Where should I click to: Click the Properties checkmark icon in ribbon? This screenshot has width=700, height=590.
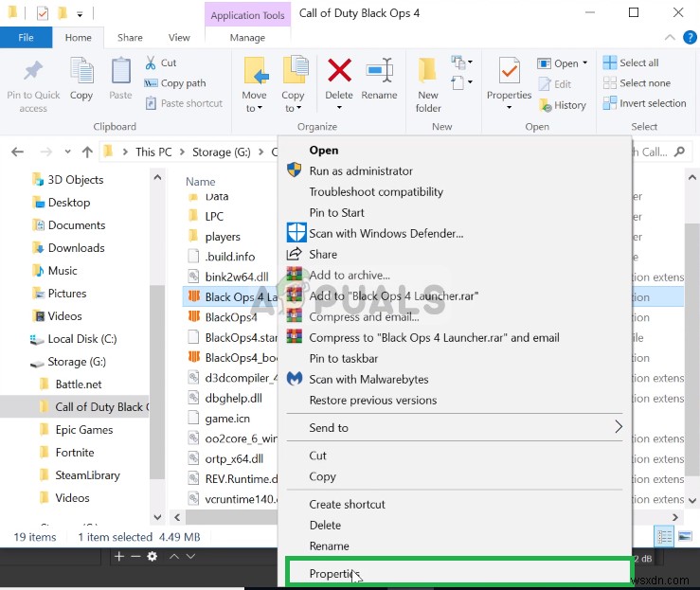(x=510, y=70)
